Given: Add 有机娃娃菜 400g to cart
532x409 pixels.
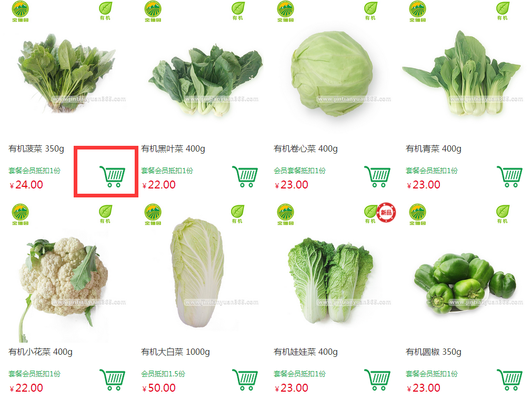Looking at the screenshot, I should [377, 380].
